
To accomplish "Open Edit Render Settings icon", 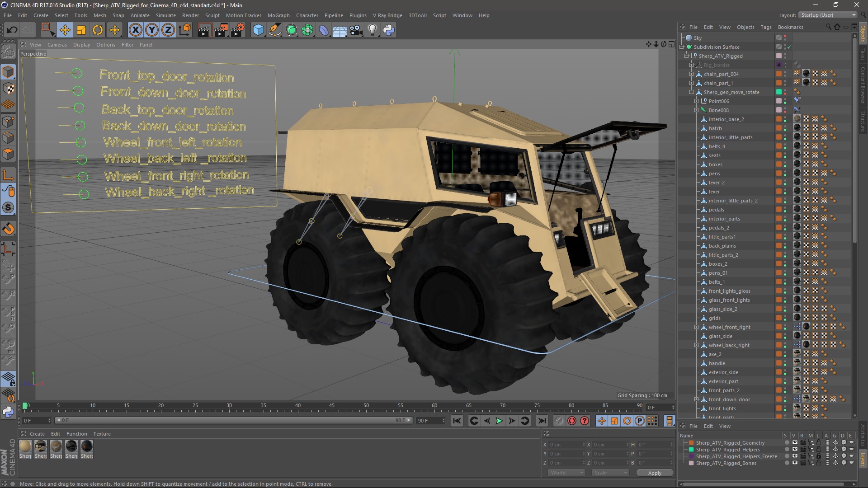I will [238, 30].
